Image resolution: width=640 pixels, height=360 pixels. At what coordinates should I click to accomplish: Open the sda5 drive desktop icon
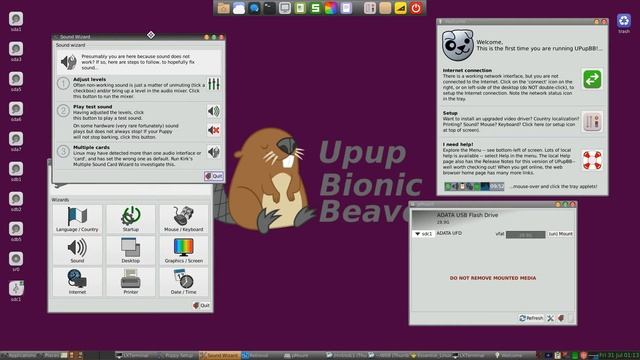pos(16,81)
